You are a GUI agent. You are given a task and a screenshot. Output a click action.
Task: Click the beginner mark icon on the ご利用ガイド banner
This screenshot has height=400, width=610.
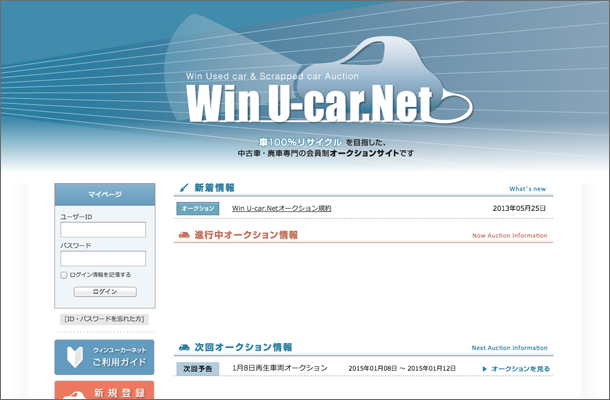click(x=75, y=357)
